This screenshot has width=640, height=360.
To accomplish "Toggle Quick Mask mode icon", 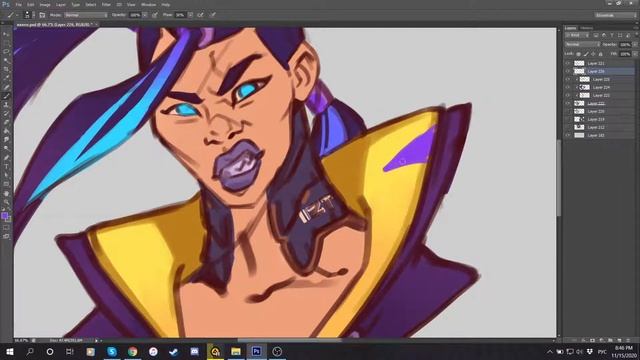I will (x=6, y=228).
